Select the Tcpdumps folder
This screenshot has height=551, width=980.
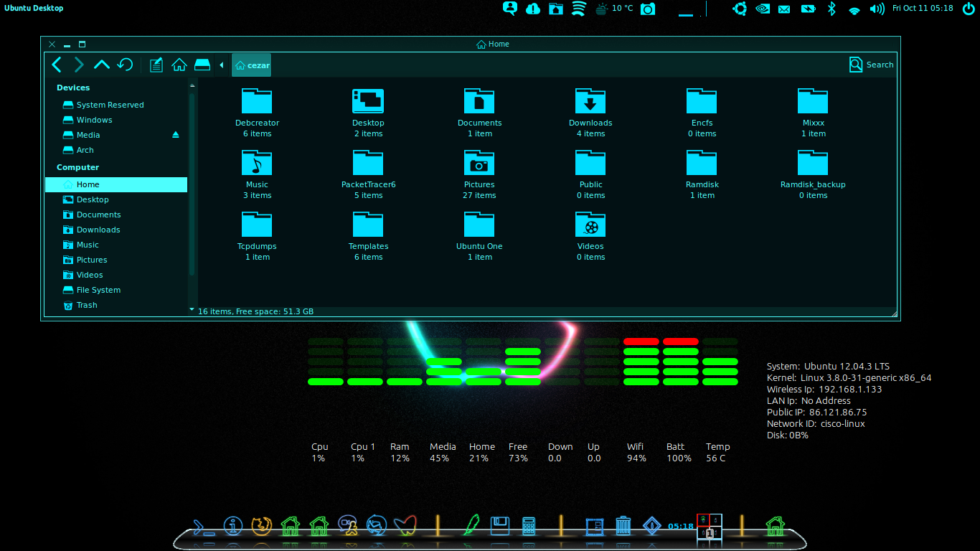pos(257,236)
